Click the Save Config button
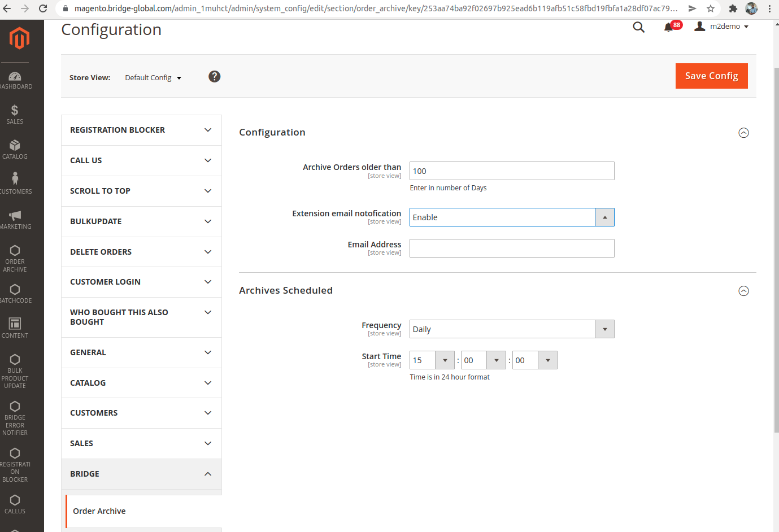Viewport: 779px width, 532px height. pos(711,76)
